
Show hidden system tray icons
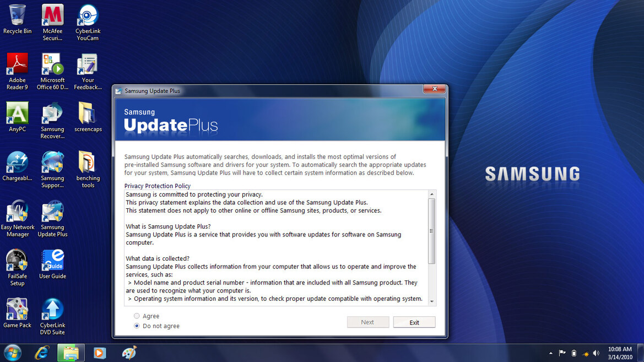(x=551, y=353)
